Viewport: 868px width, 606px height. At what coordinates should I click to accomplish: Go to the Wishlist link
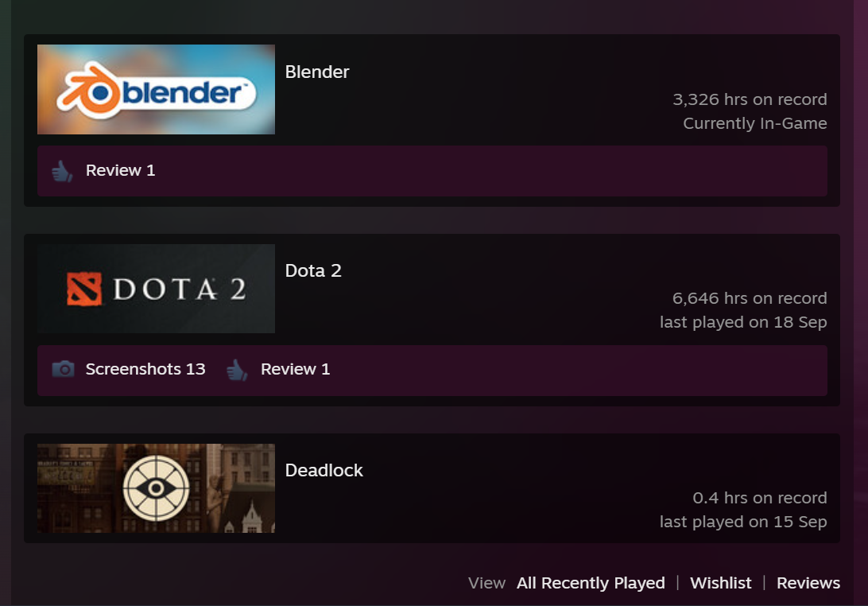[721, 583]
